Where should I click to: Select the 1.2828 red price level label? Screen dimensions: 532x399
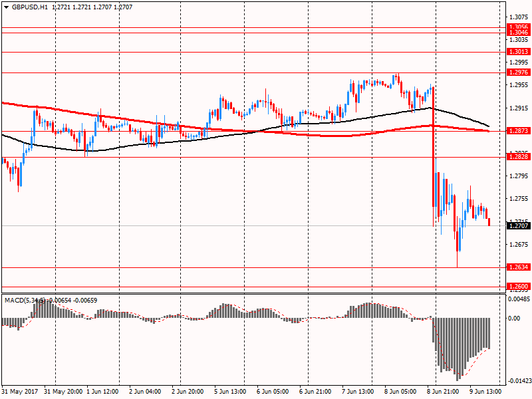point(519,156)
